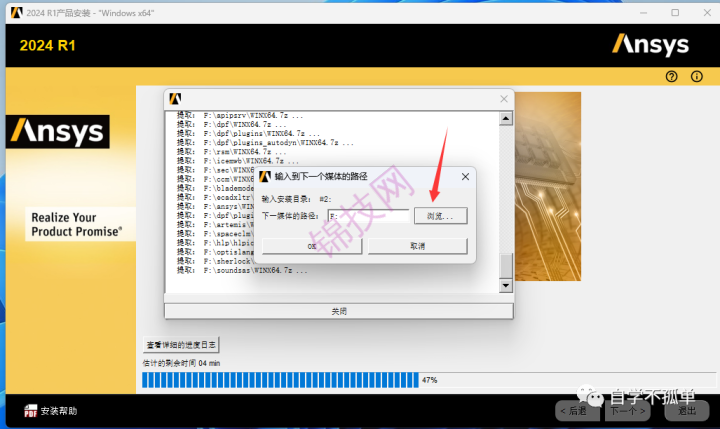Screen dimensions: 720x429
Task: Click the 2024 R1 version title
Action: (47, 45)
